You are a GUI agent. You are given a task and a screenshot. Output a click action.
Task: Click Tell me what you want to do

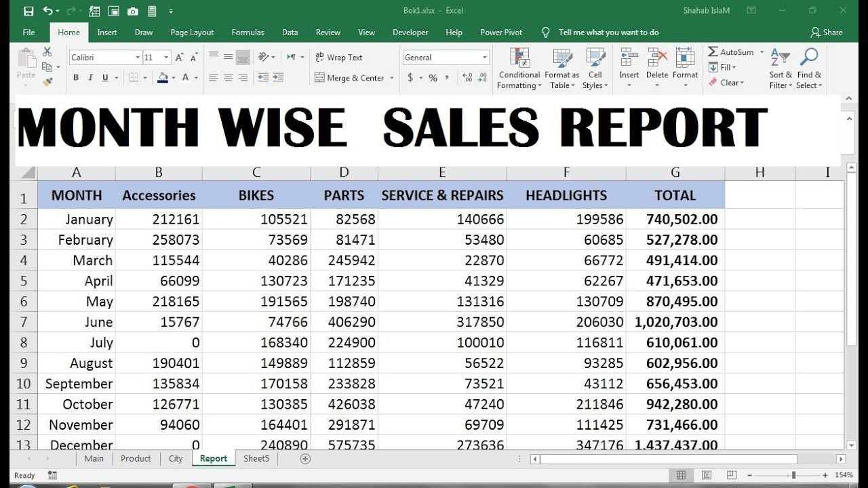click(608, 33)
